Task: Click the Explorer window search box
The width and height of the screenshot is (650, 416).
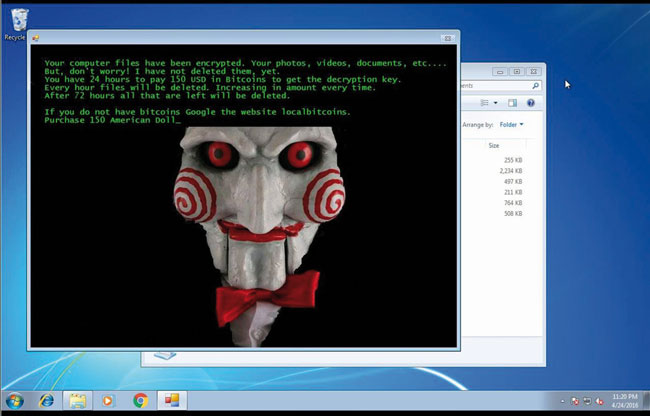Action: point(500,86)
